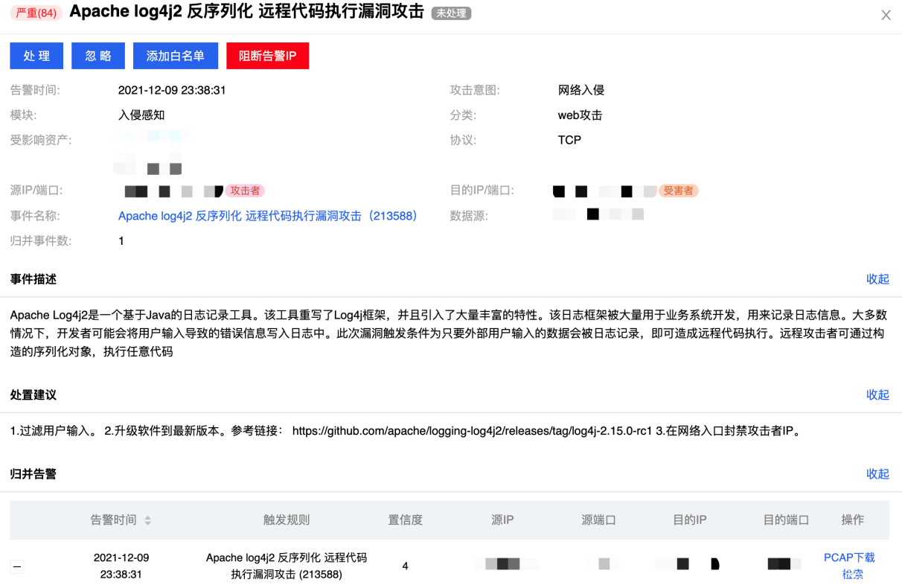Collapse the 归并告警 section
902x588 pixels.
coord(877,473)
